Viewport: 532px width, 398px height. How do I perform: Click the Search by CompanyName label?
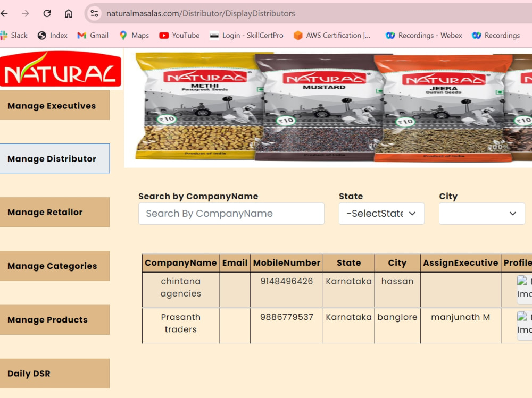pos(198,196)
